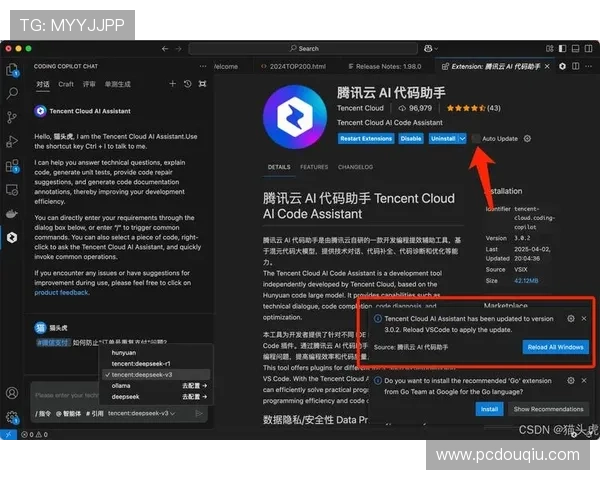
Task: Click the Restart Extensions button
Action: coord(366,139)
